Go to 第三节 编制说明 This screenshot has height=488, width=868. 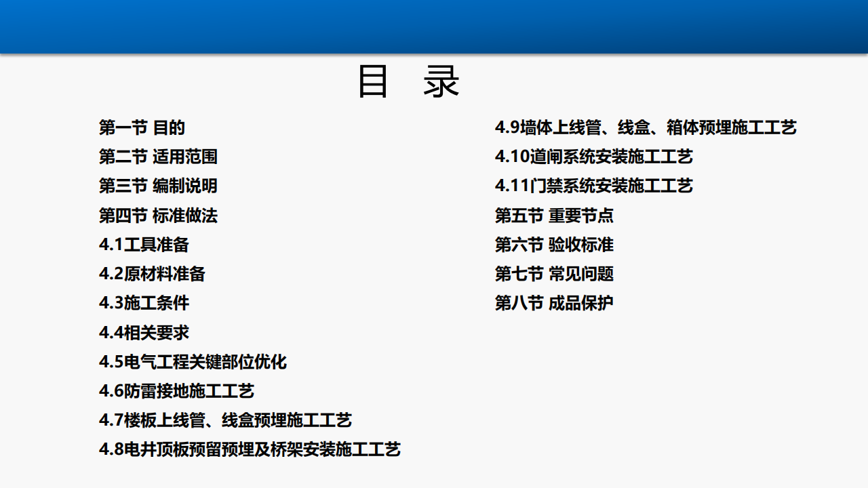tap(158, 186)
